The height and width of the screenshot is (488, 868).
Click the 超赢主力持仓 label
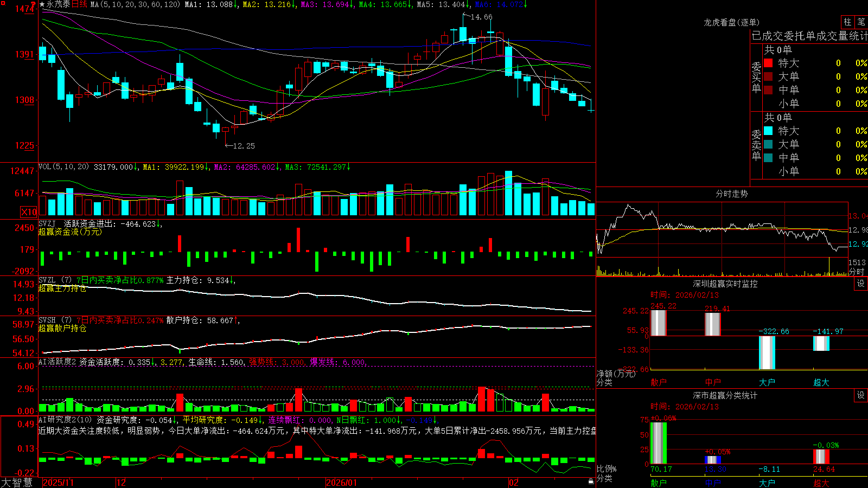click(62, 288)
